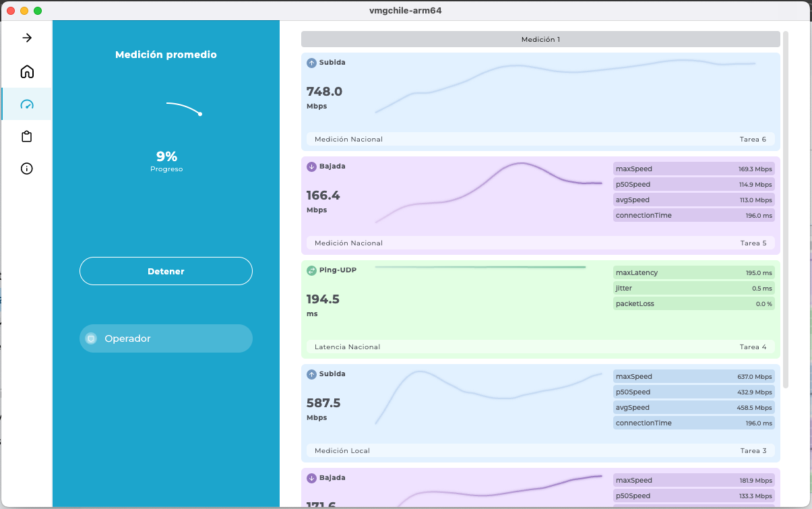Click the Ping-UDP green swap icon
Viewport: 812px width, 509px height.
tap(311, 270)
